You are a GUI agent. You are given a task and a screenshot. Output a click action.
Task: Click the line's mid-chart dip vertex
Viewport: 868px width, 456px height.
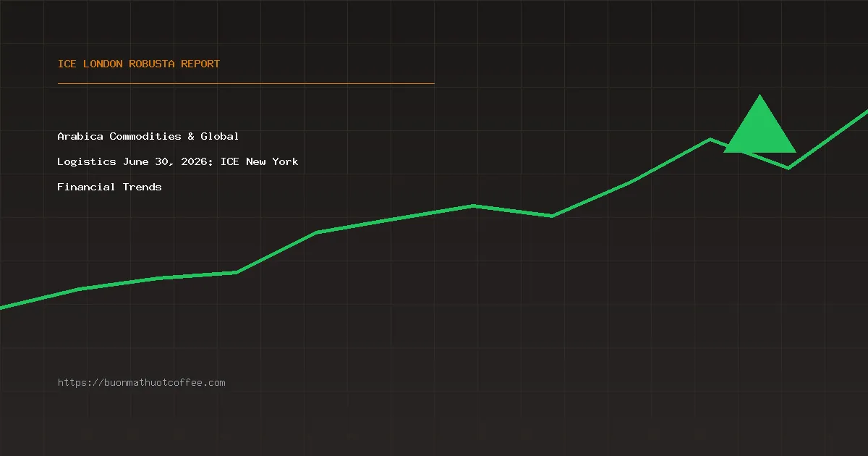point(552,216)
